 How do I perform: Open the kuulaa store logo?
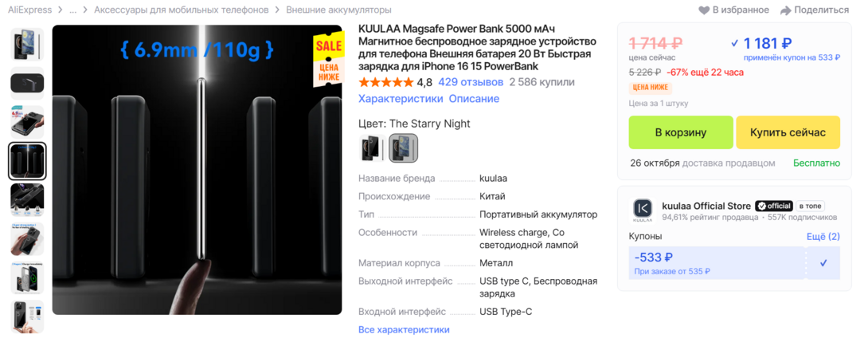643,210
